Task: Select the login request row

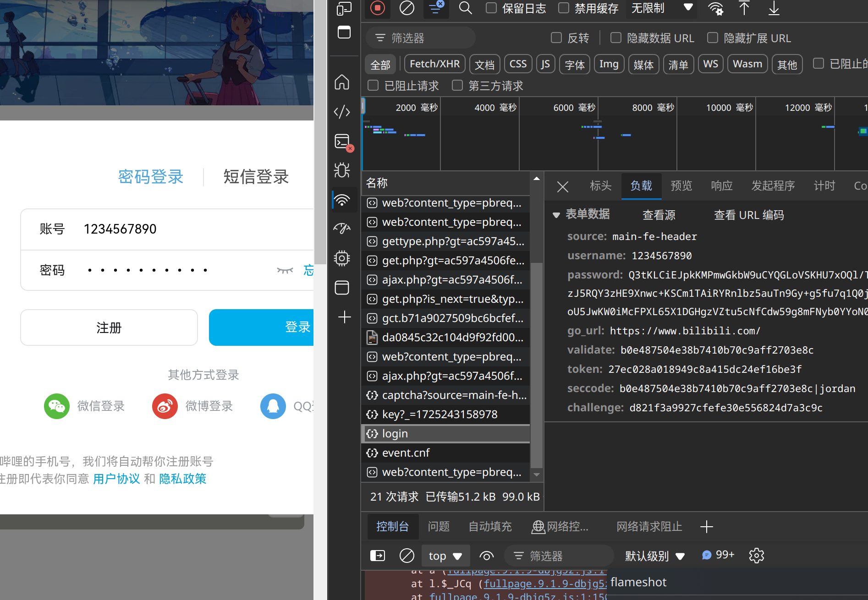Action: [446, 433]
